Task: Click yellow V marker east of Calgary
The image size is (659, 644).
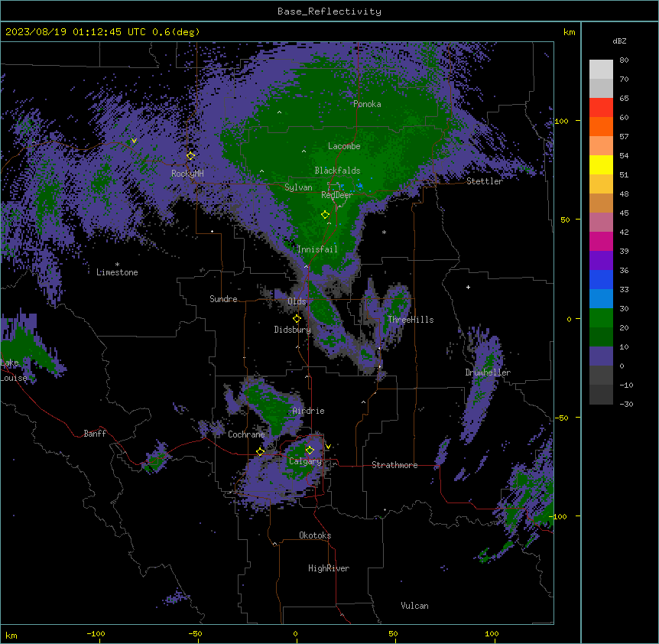Action: point(328,447)
